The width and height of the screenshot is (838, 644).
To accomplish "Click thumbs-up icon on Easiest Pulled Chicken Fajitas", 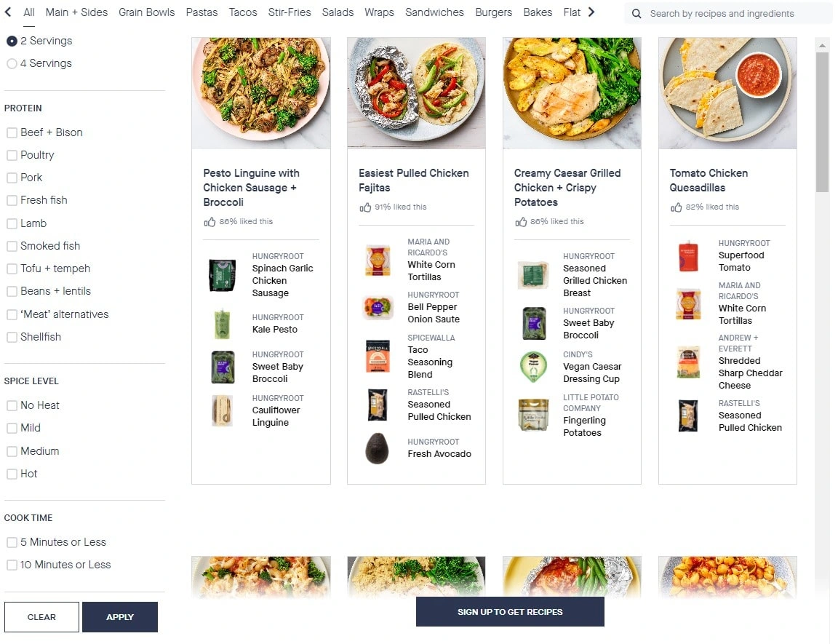I will 365,207.
